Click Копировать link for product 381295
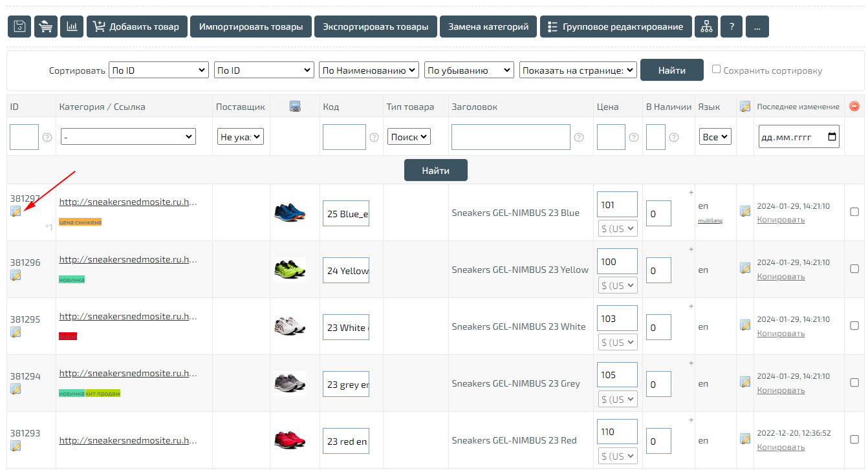The image size is (868, 470). tap(781, 334)
